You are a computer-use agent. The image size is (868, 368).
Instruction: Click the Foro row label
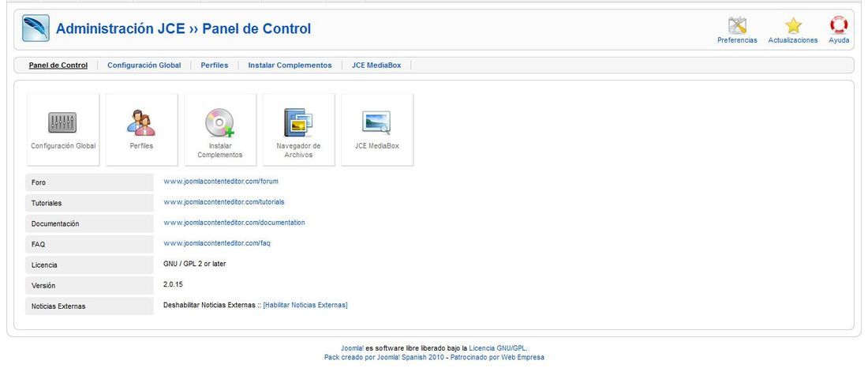pos(39,182)
